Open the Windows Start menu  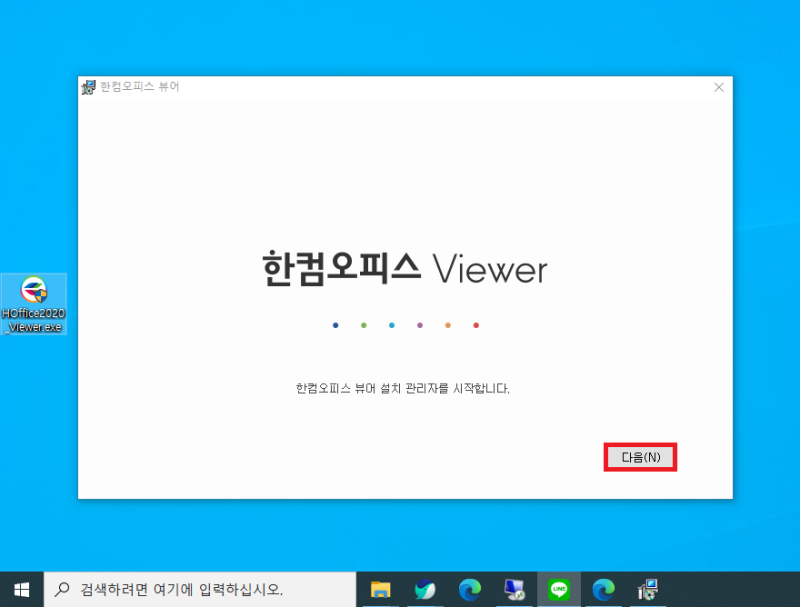tap(21, 590)
